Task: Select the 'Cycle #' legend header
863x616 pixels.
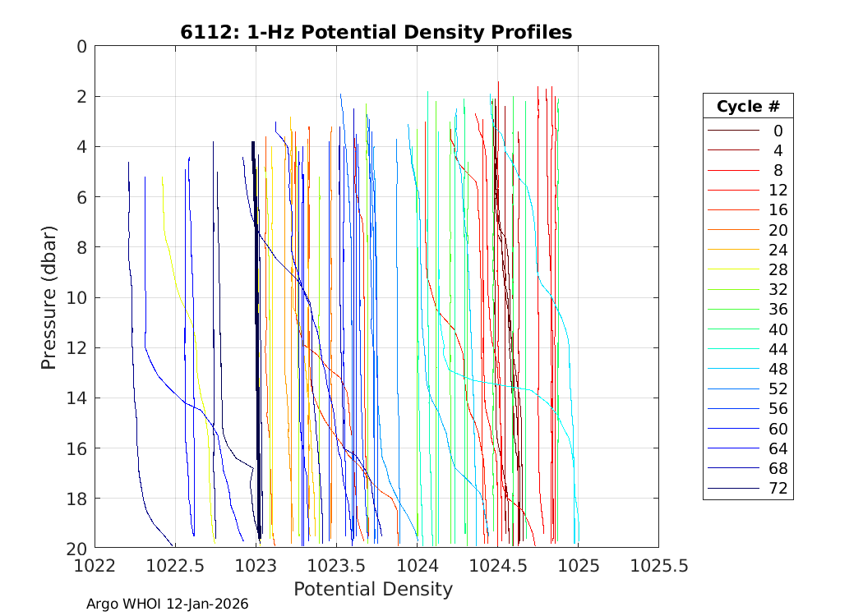Action: (x=747, y=107)
